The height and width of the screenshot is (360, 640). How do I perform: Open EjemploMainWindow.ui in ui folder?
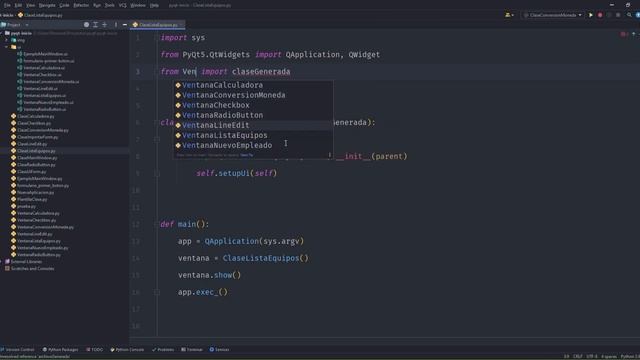pyautogui.click(x=45, y=54)
